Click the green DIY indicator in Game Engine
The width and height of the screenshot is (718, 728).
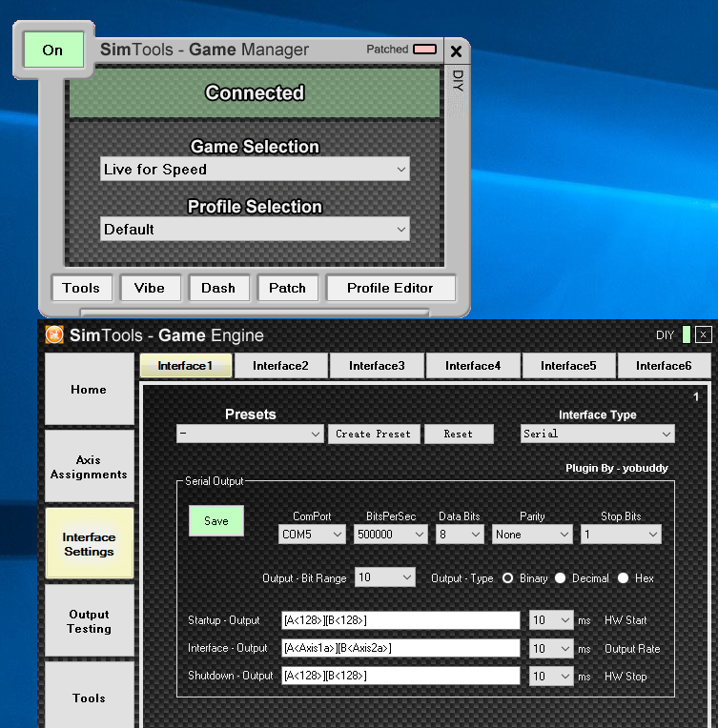point(687,334)
